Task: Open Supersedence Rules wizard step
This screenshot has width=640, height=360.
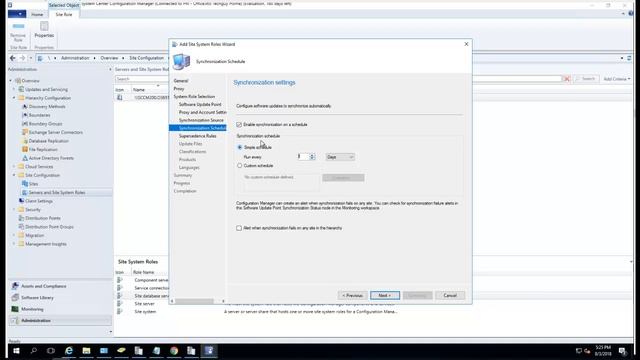Action: click(x=198, y=136)
